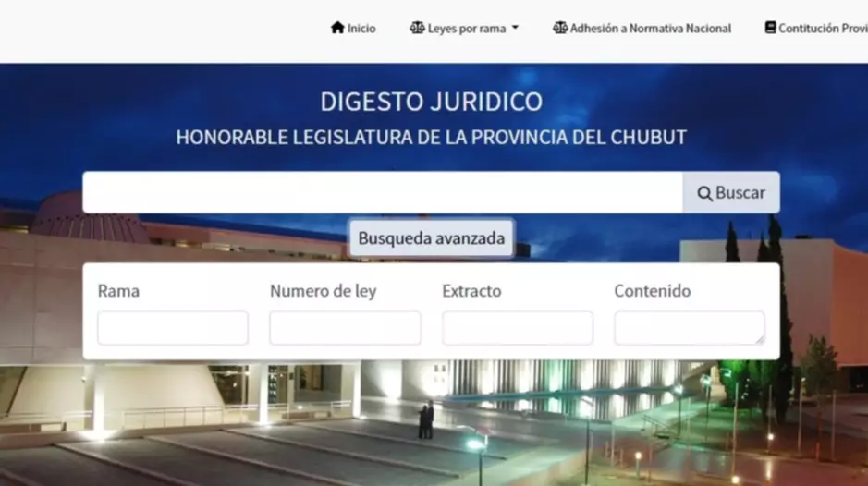
Task: Click the HONORABLE LEGISLATURA DE LA PROVINCIA DEL CHUBUT subtitle
Action: (432, 137)
